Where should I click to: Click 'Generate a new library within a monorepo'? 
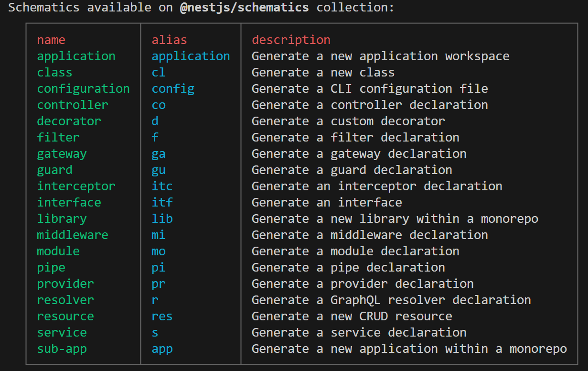coord(395,219)
